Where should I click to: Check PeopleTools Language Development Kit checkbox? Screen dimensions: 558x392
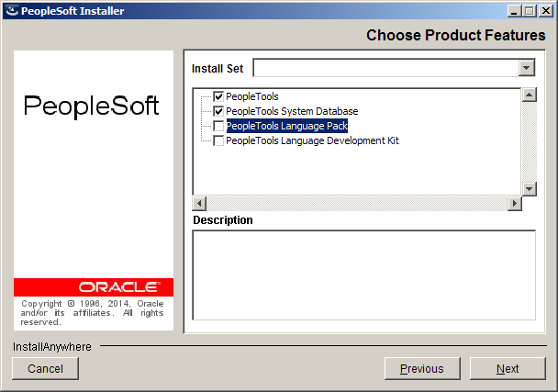point(218,140)
